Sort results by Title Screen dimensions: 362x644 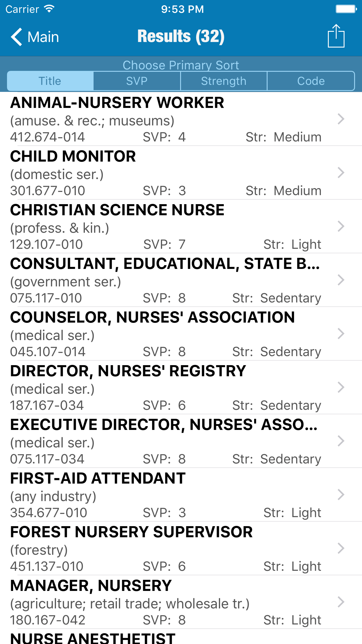pos(50,81)
